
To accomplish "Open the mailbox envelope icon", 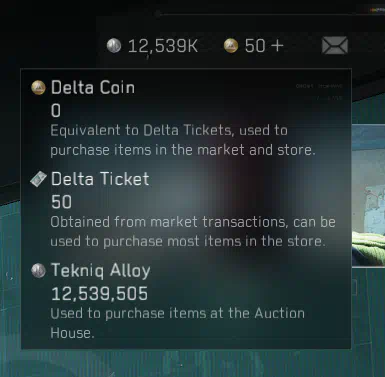I will pos(335,45).
